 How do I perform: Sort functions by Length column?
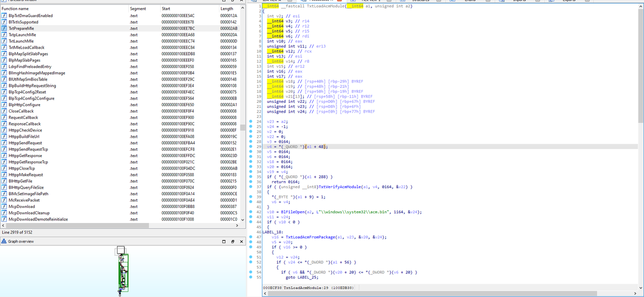click(x=228, y=9)
